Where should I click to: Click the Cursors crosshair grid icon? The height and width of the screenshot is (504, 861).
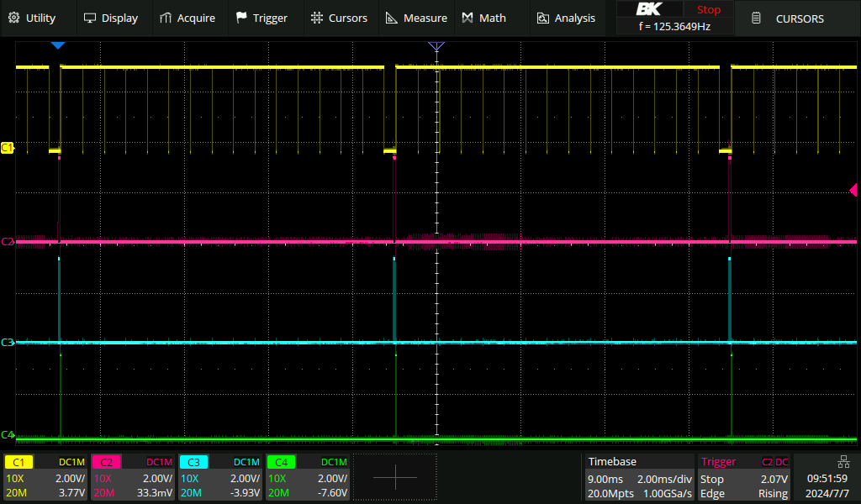[317, 18]
